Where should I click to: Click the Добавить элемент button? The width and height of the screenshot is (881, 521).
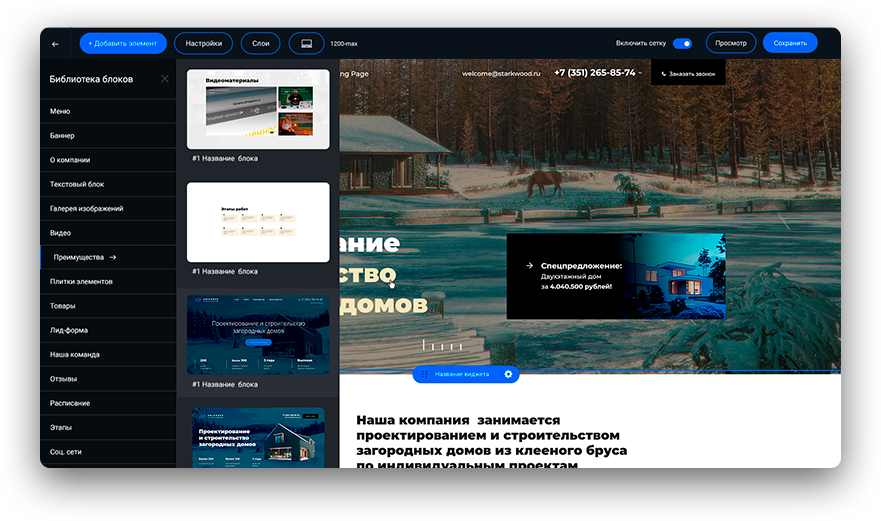click(x=123, y=43)
